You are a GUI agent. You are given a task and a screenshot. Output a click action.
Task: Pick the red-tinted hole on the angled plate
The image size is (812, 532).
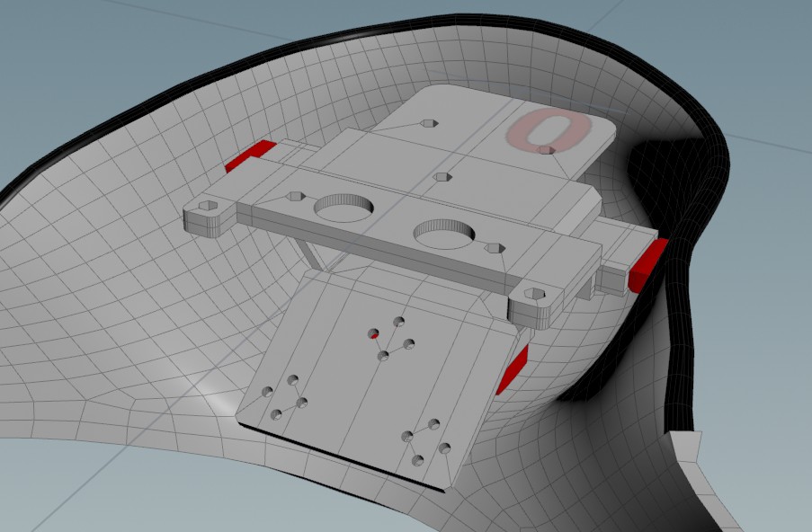[x=373, y=334]
